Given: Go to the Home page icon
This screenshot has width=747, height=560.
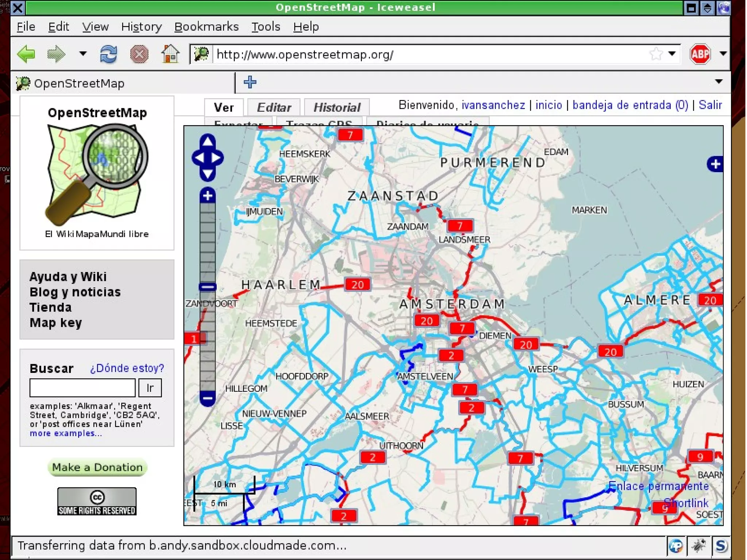Looking at the screenshot, I should pyautogui.click(x=170, y=54).
